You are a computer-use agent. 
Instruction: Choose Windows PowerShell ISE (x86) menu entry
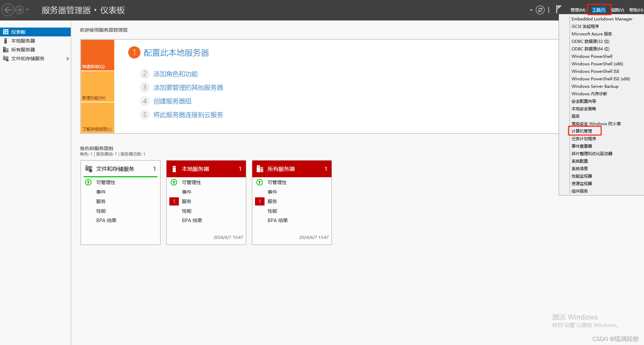[x=600, y=79]
